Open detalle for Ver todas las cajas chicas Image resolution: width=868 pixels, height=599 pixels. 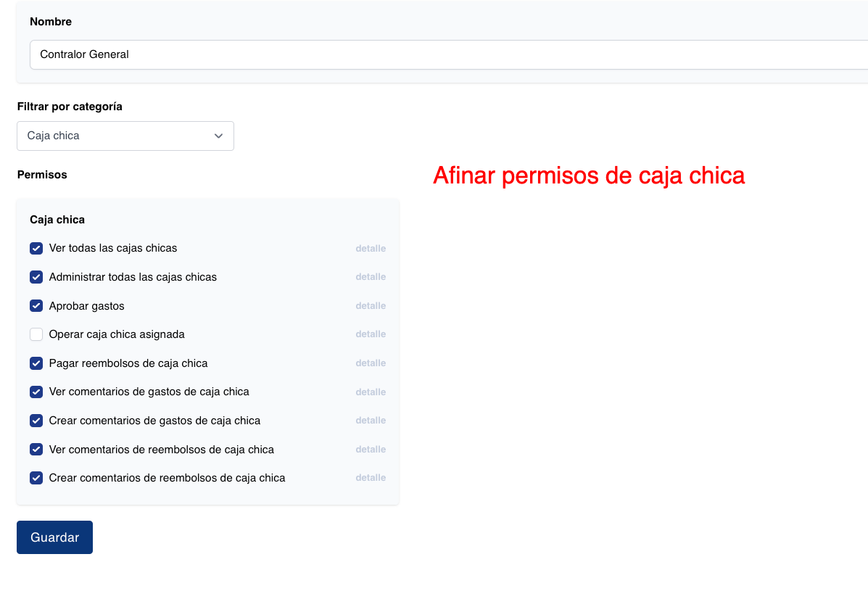point(371,248)
